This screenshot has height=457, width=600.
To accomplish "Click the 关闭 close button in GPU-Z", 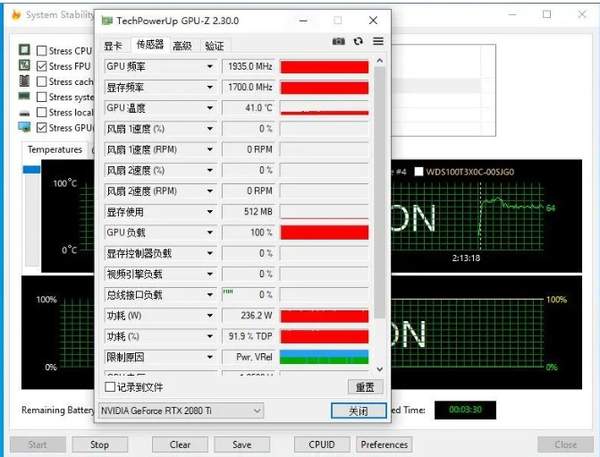I will click(x=359, y=411).
